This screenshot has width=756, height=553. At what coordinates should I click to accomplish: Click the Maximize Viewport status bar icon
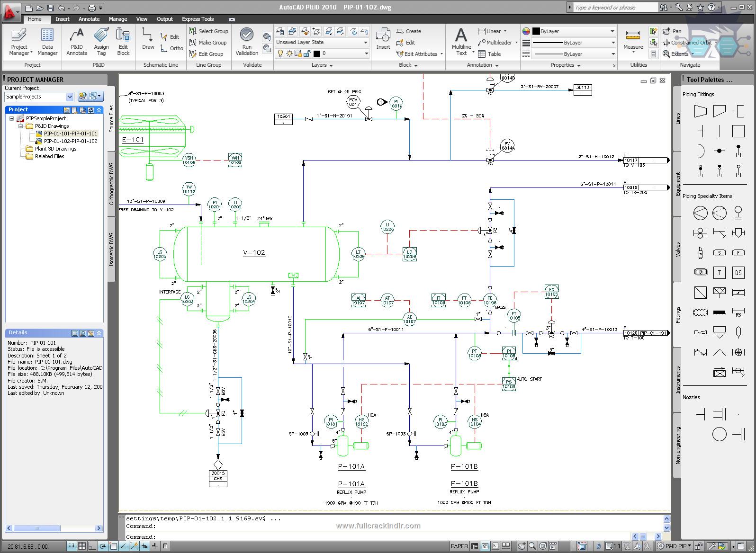582,546
